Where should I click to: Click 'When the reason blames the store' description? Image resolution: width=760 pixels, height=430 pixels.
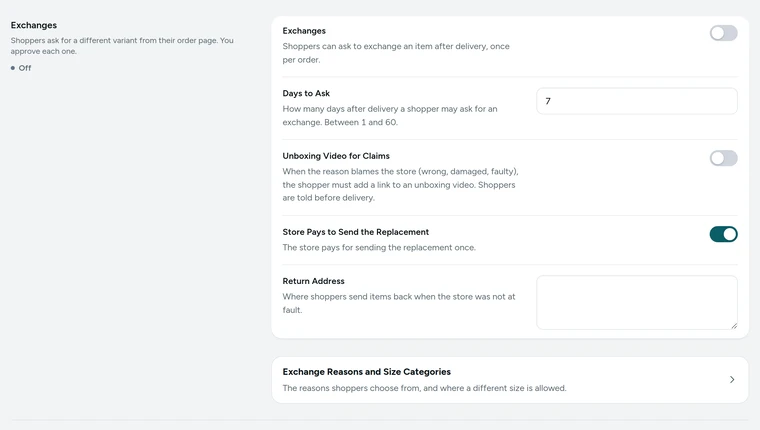[400, 184]
